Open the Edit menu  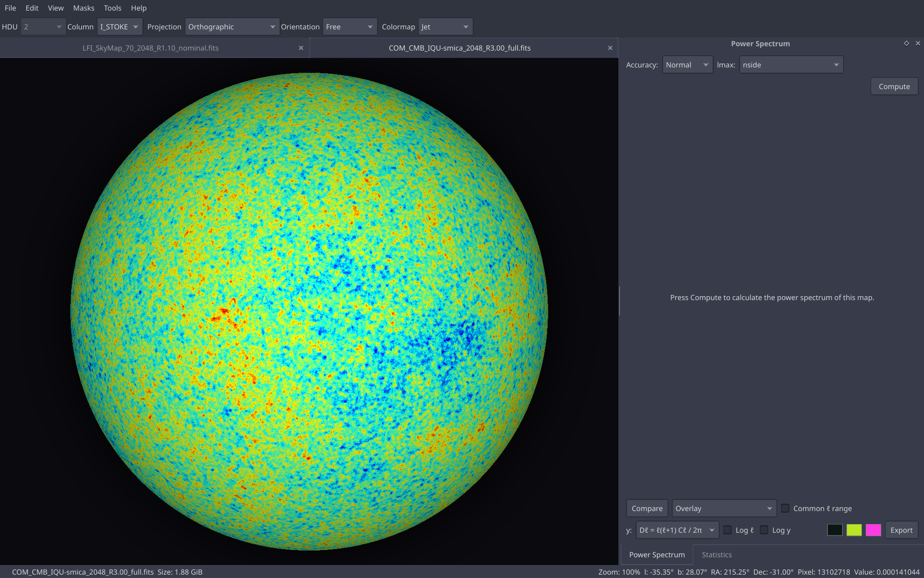32,8
